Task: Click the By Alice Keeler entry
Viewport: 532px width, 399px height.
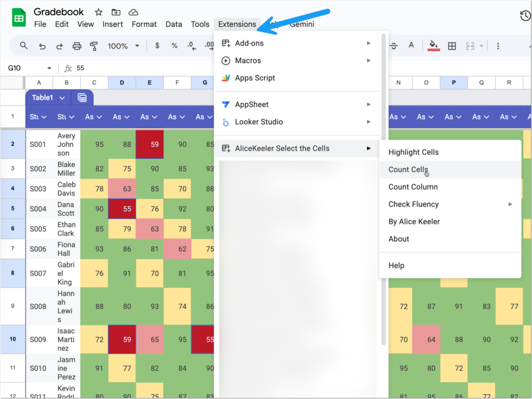Action: (x=414, y=221)
